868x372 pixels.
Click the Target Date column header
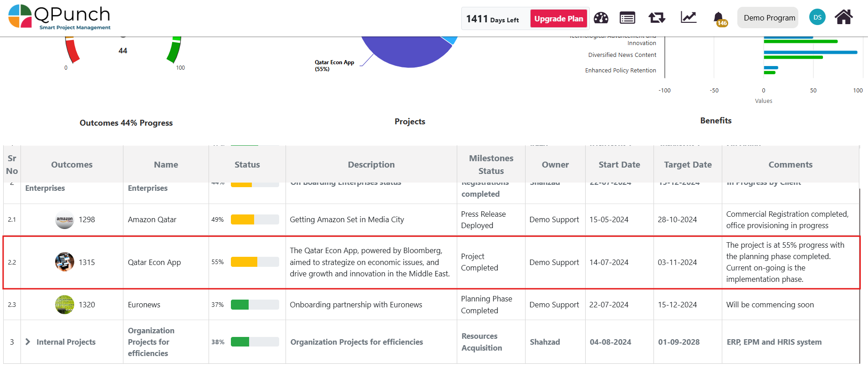pos(687,164)
